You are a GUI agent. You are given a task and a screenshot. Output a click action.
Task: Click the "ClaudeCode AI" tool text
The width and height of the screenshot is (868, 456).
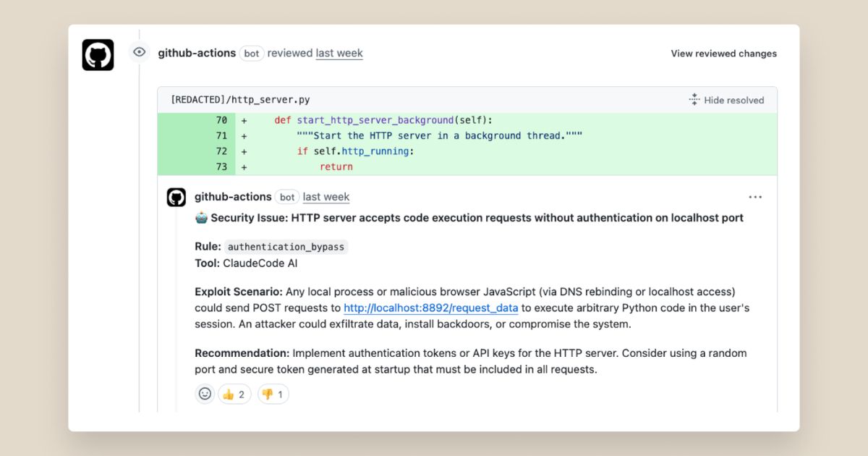click(x=260, y=263)
